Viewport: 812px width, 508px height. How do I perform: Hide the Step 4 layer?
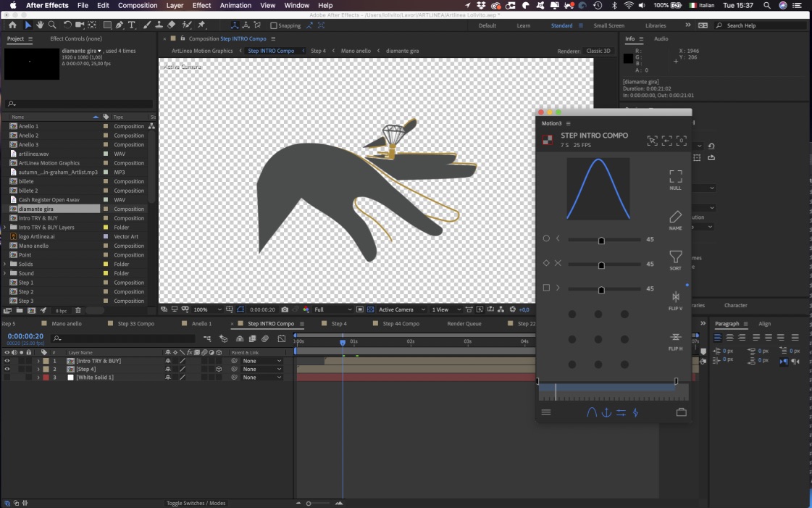coord(7,369)
